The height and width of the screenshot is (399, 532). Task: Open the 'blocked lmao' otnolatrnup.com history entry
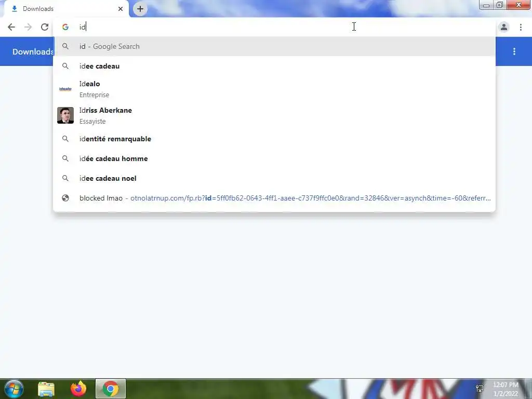[274, 198]
